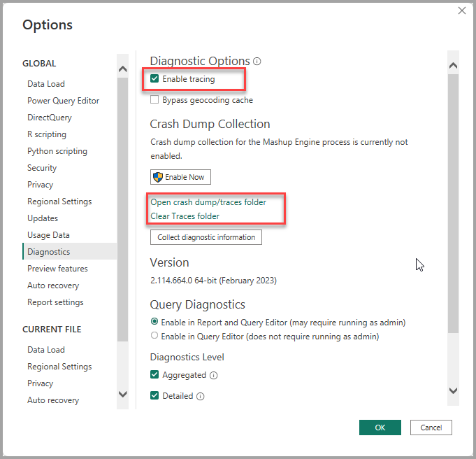Click the main pane scrollbar thumb
Viewport: 476px width, 459px height.
click(x=453, y=204)
